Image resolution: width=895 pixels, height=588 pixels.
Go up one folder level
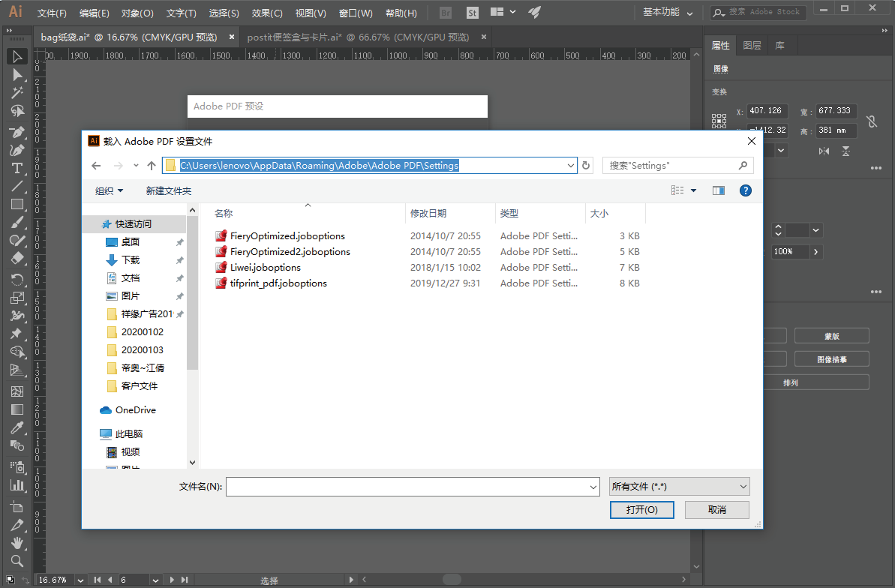click(x=152, y=166)
